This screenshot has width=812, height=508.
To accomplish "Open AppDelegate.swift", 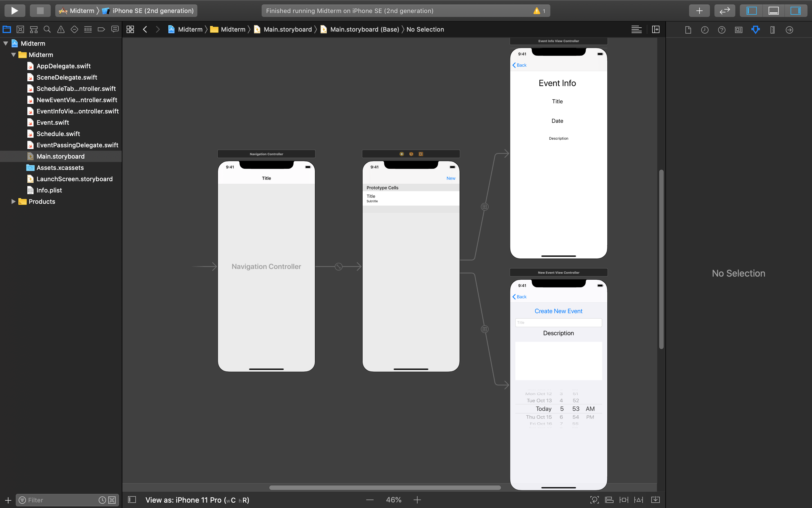I will pos(63,66).
